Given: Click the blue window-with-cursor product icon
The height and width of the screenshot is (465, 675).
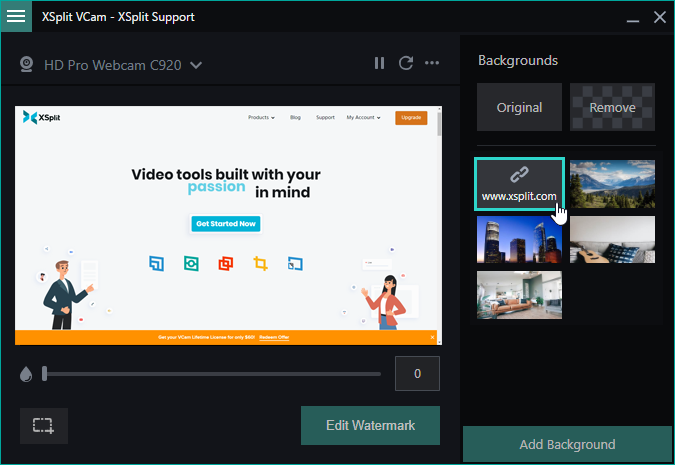Looking at the screenshot, I should (x=295, y=263).
